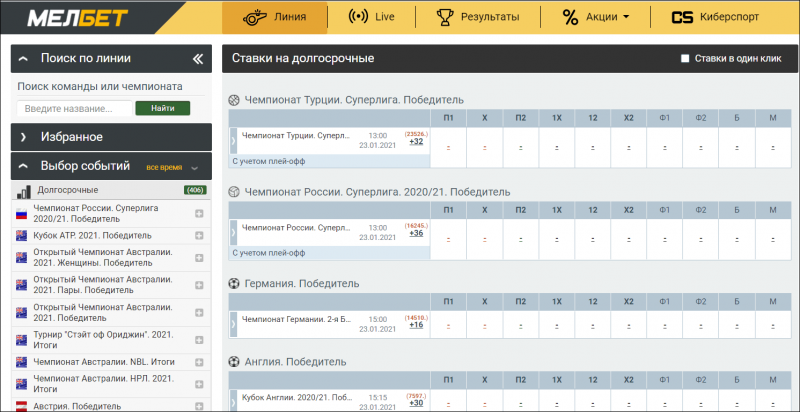This screenshot has height=412, width=800.
Task: Add Открытый Чемпионат Австралии Женщины plus icon
Action: click(199, 258)
